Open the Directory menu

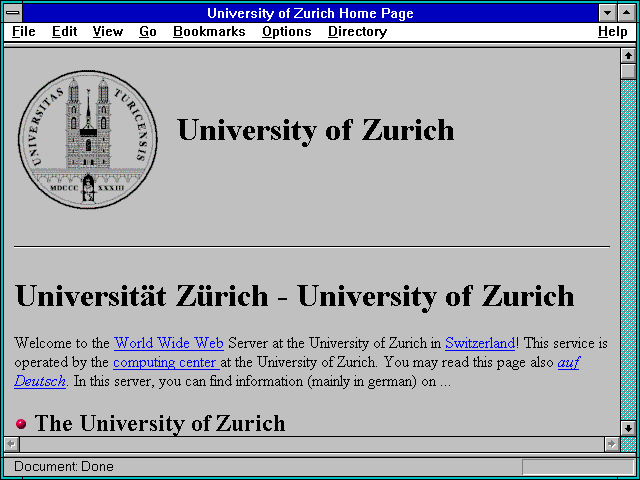357,32
